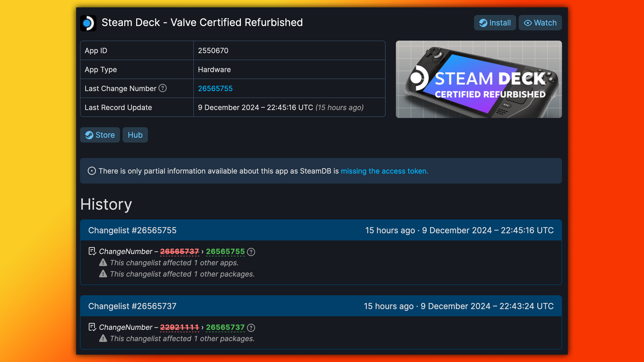Open the Hub button

coord(135,135)
